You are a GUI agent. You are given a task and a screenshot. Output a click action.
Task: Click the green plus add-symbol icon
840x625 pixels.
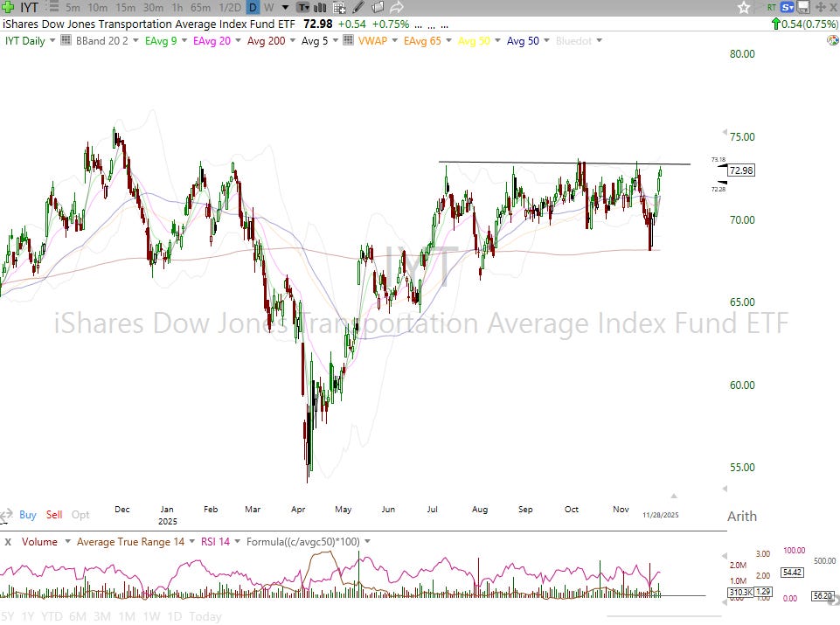point(7,7)
